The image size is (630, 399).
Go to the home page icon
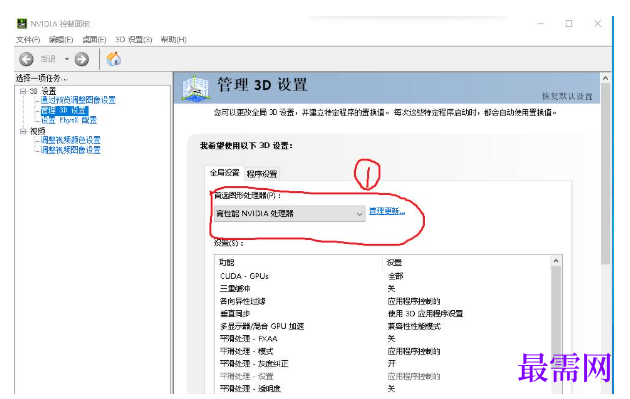[114, 59]
